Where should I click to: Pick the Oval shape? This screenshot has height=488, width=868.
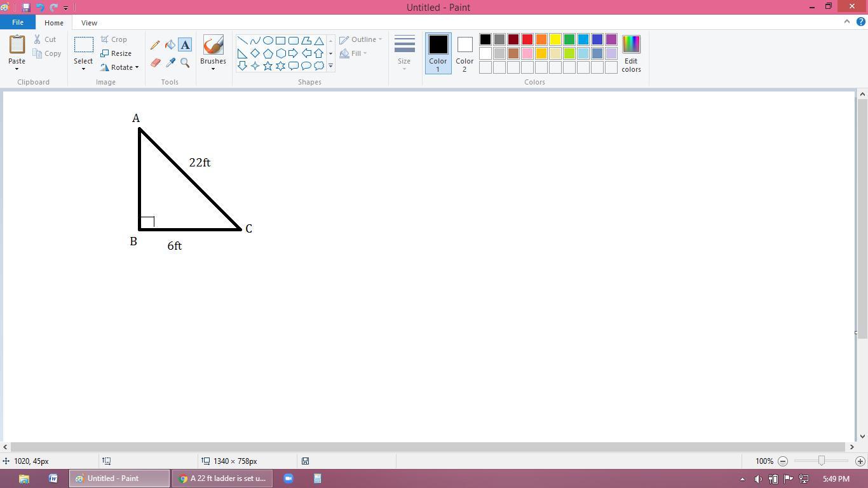[268, 41]
